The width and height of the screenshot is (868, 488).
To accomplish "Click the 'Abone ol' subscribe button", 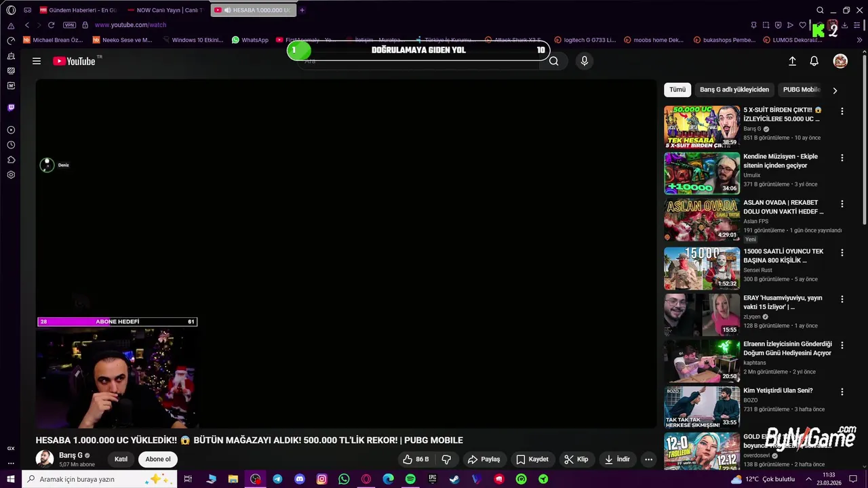I will tap(158, 459).
